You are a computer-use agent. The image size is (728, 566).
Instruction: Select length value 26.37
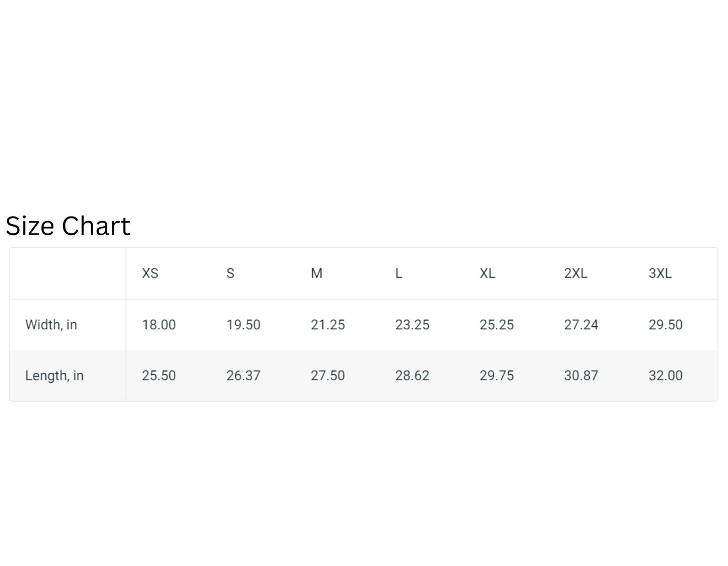(x=243, y=376)
